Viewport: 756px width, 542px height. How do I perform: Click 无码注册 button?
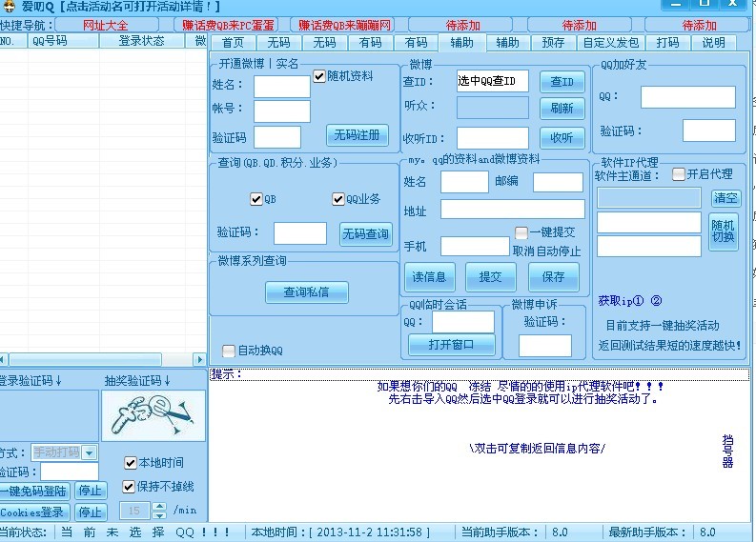358,135
